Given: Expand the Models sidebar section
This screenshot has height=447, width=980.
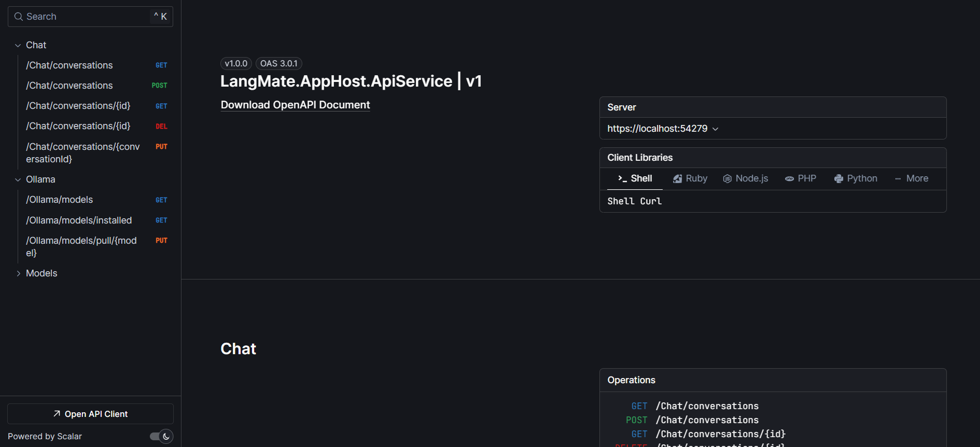Looking at the screenshot, I should coord(18,273).
